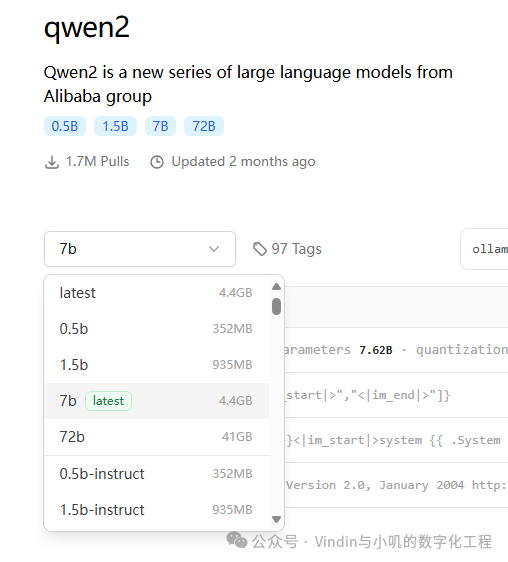Select the 72B size badge
Viewport: 508px width, 562px height.
204,126
